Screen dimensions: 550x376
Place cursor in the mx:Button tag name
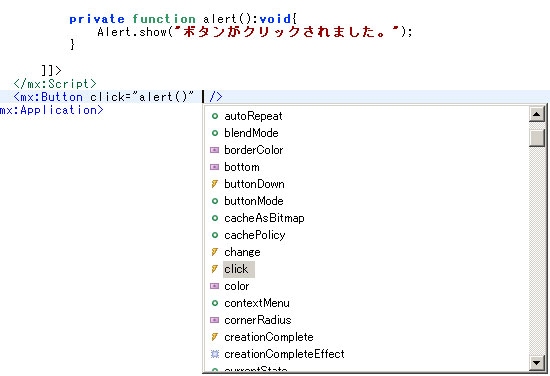51,97
